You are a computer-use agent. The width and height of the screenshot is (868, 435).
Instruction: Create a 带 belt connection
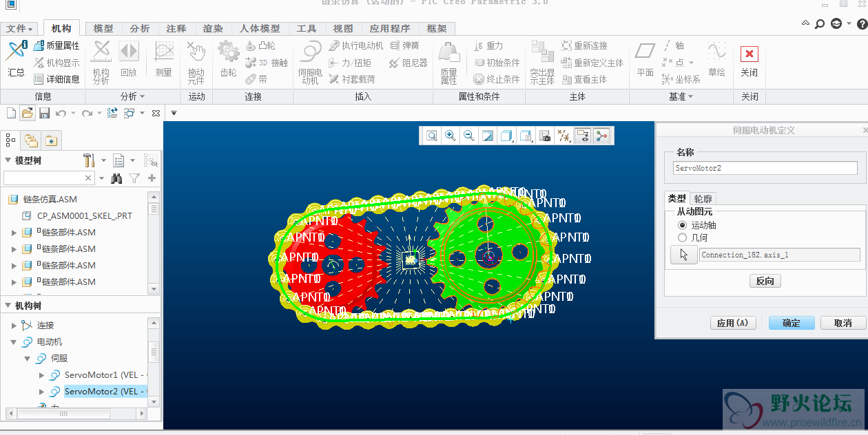(x=256, y=79)
